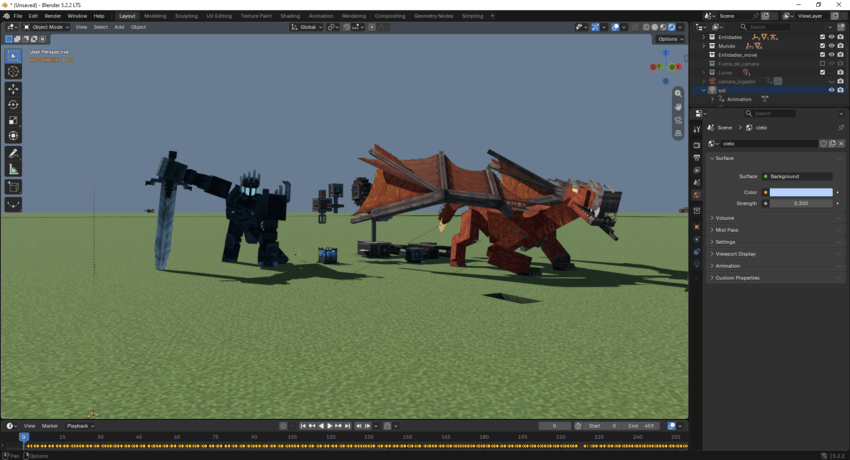Image resolution: width=850 pixels, height=460 pixels.
Task: Click the Strength 0.300 slider field
Action: 801,203
